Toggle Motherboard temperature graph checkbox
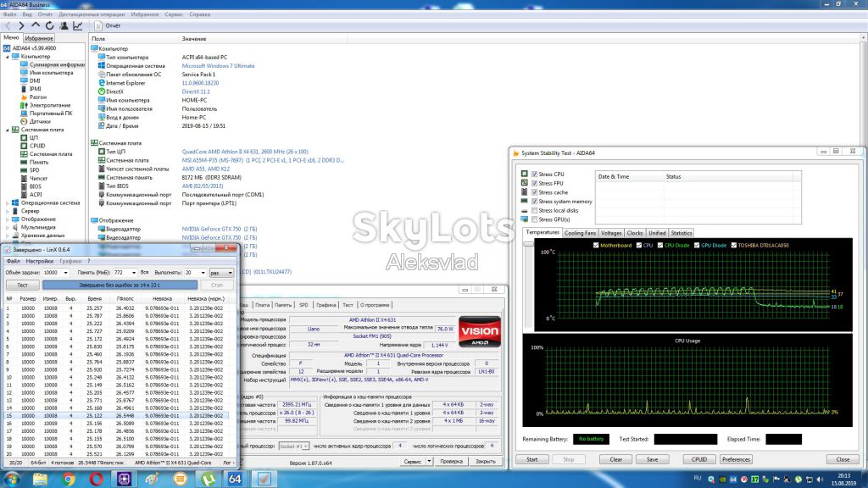 click(596, 245)
